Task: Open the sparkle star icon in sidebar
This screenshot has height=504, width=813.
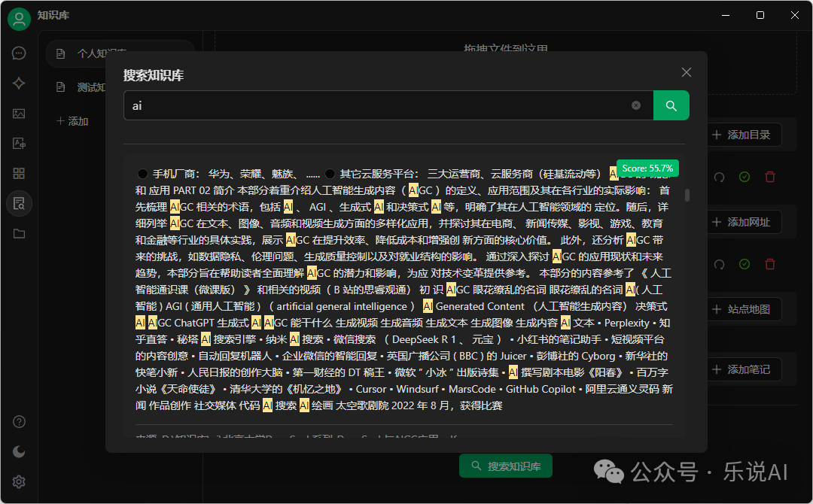Action: click(19, 83)
